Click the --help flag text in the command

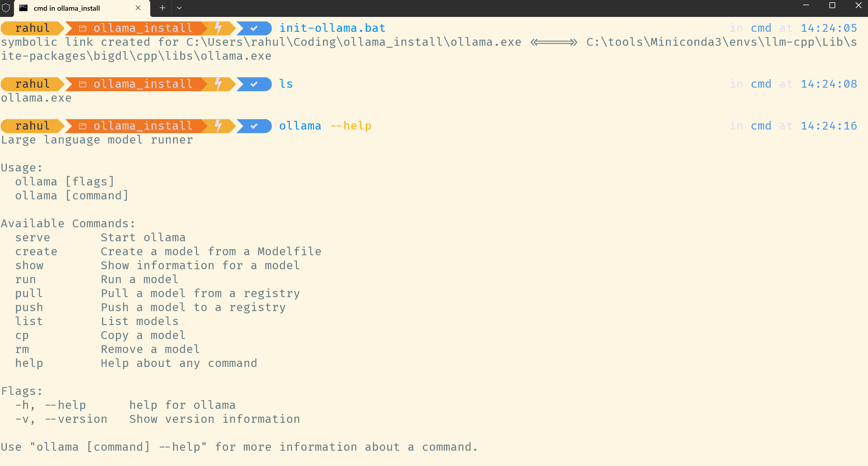click(351, 125)
